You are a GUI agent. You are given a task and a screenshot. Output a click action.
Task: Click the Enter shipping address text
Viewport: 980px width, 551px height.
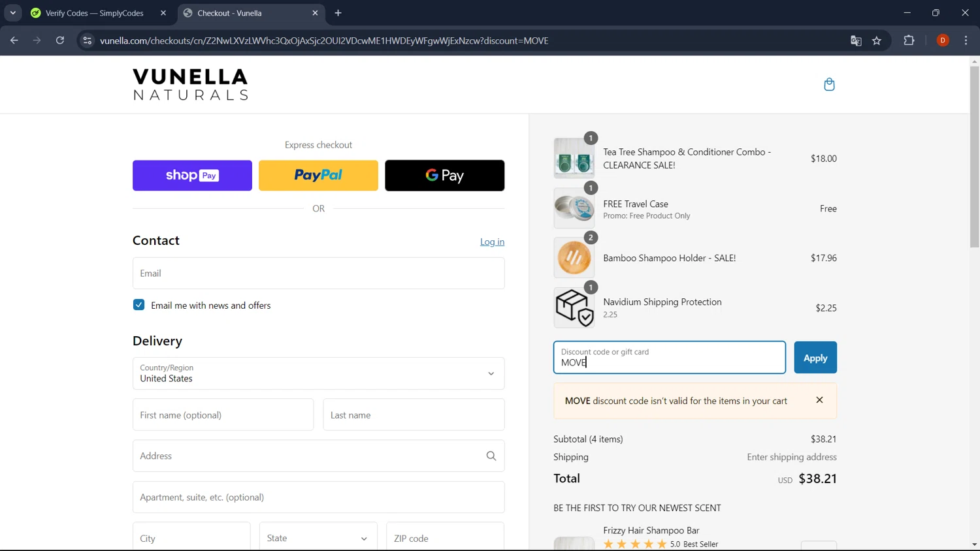(x=792, y=457)
